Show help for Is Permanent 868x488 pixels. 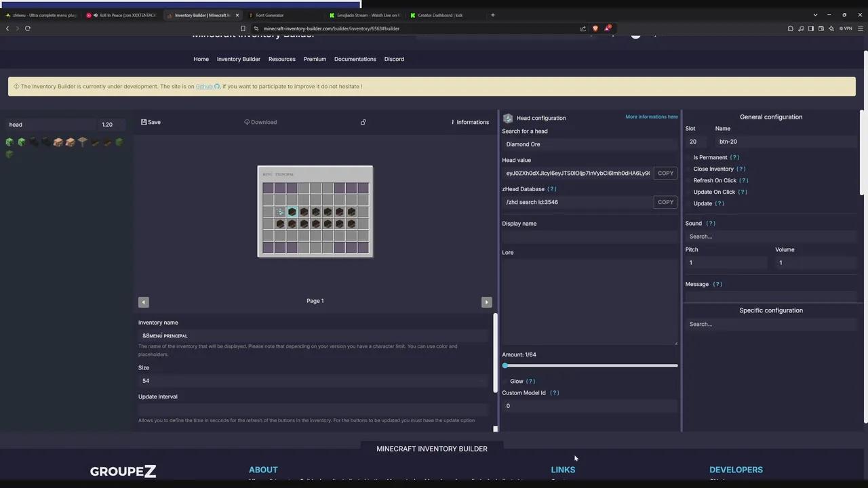point(734,157)
